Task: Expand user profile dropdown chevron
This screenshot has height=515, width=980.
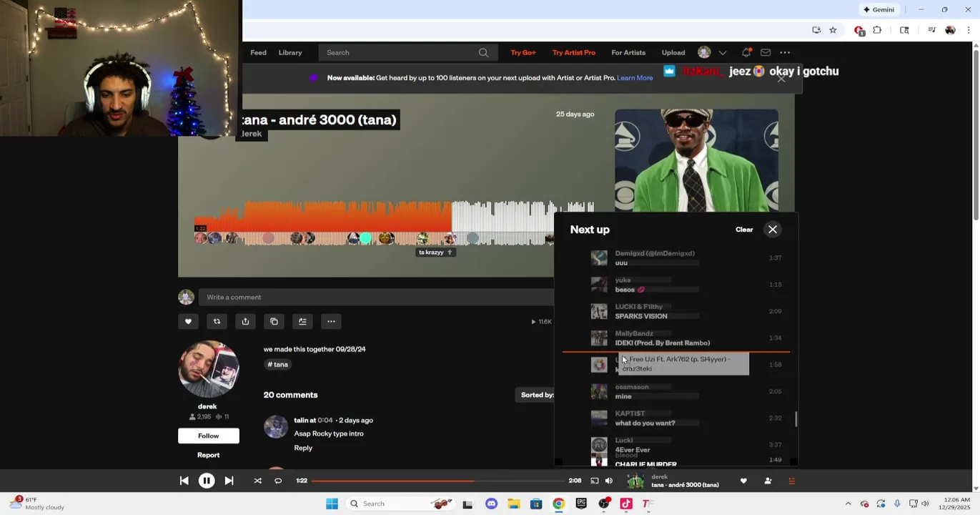Action: (x=723, y=52)
